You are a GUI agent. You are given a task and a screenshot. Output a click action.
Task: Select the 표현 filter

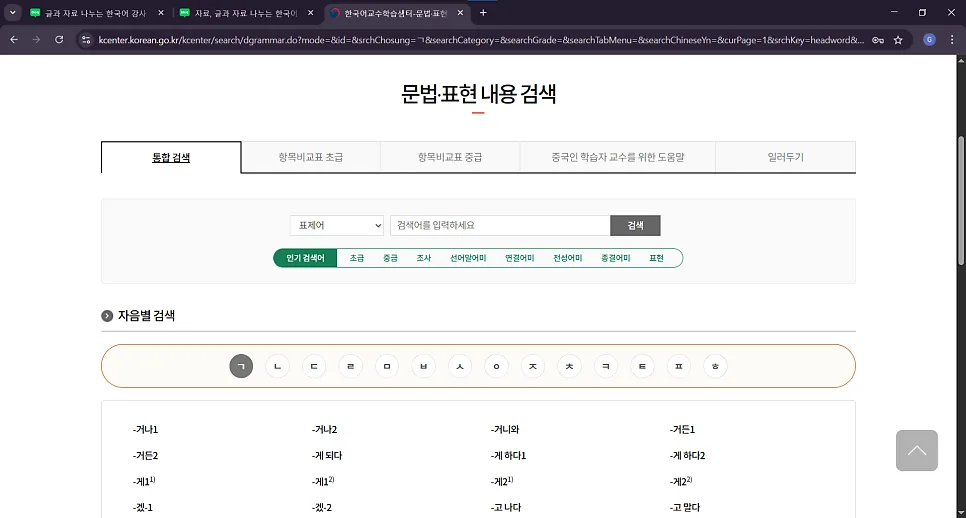(x=656, y=258)
